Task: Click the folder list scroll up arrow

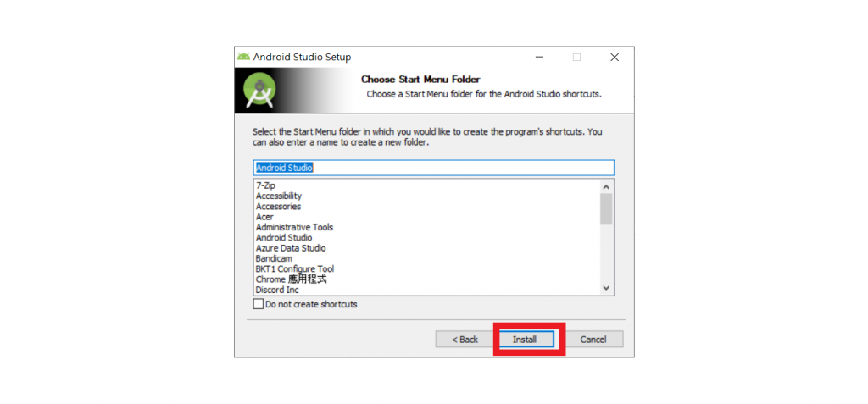Action: 606,186
